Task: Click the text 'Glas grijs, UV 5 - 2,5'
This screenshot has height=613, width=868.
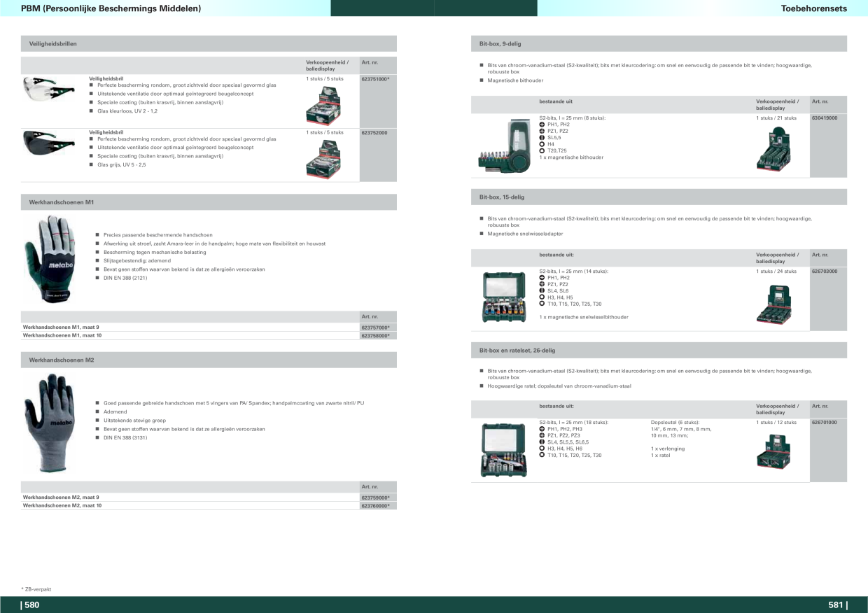Action: 122,164
